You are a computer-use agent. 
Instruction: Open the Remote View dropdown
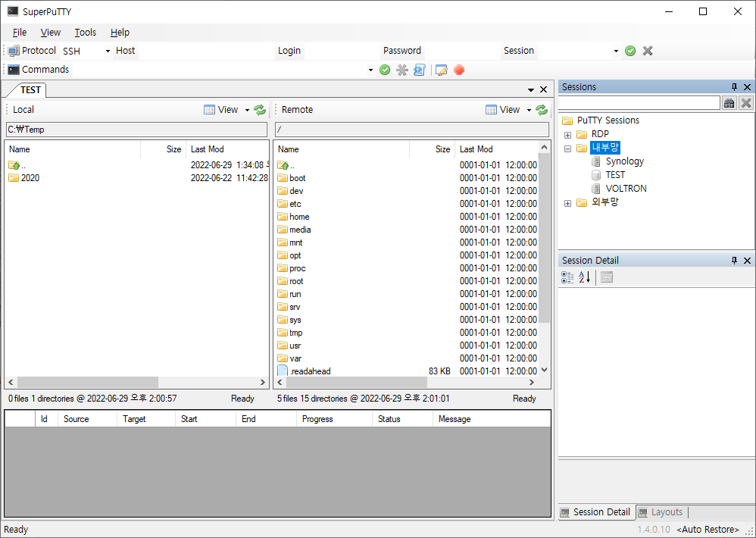pos(529,111)
